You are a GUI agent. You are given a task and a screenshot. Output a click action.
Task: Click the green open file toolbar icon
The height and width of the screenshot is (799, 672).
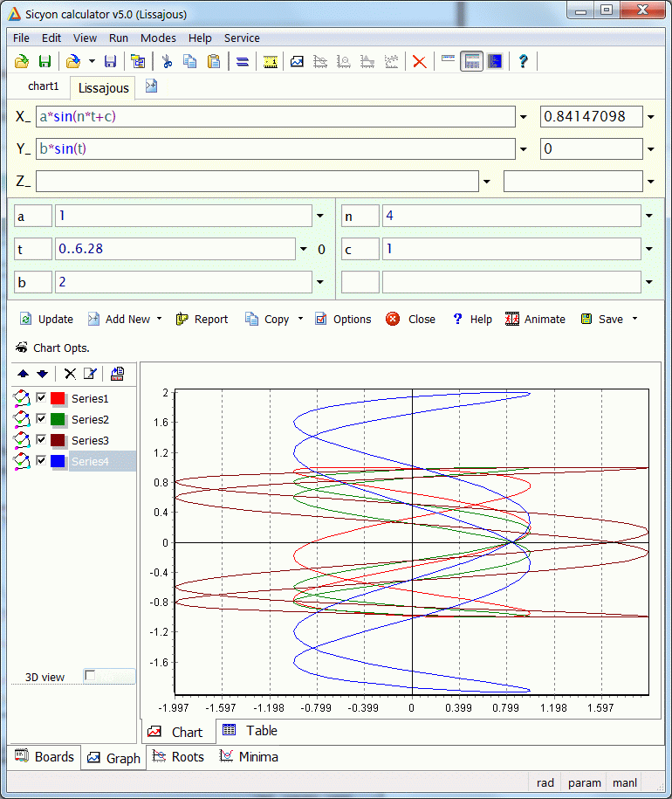[21, 62]
